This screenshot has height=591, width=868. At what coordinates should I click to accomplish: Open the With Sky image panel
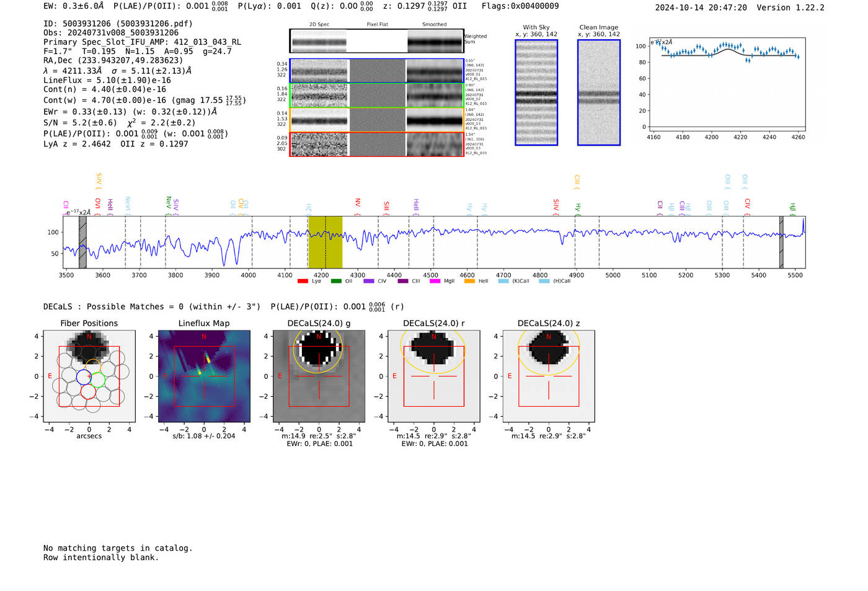tap(536, 92)
